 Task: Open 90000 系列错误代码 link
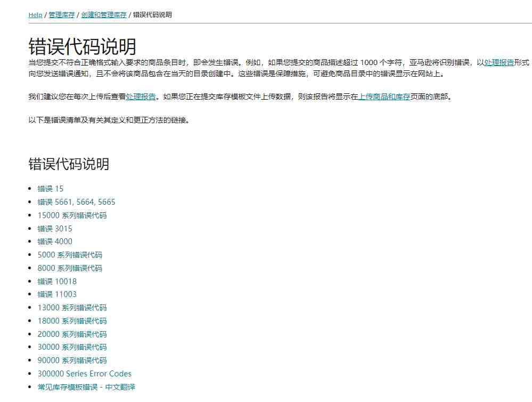pos(72,360)
